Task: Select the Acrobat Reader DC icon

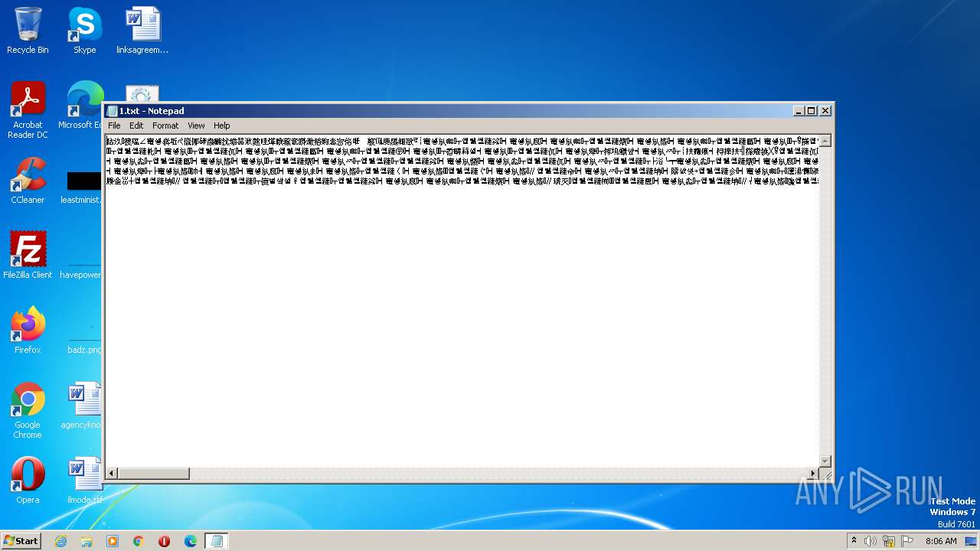Action: coord(28,110)
